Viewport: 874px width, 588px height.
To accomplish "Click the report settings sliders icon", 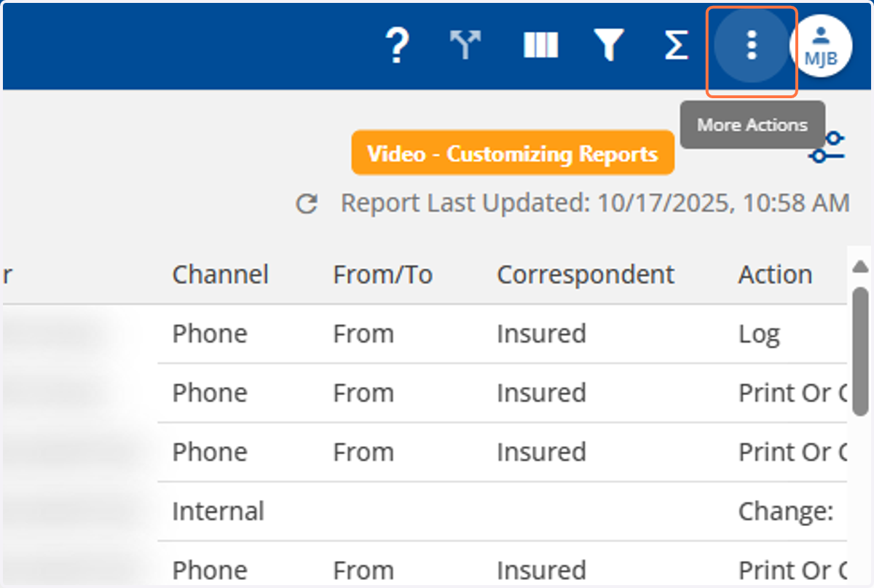I will pos(829,146).
